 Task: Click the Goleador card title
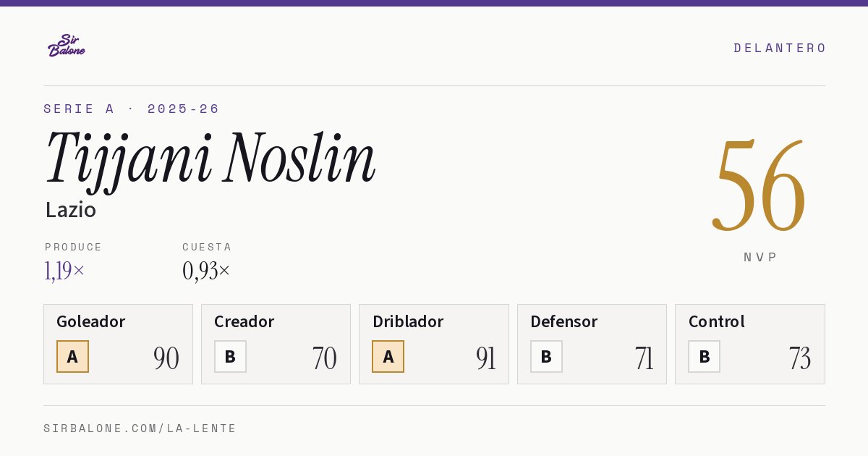91,321
